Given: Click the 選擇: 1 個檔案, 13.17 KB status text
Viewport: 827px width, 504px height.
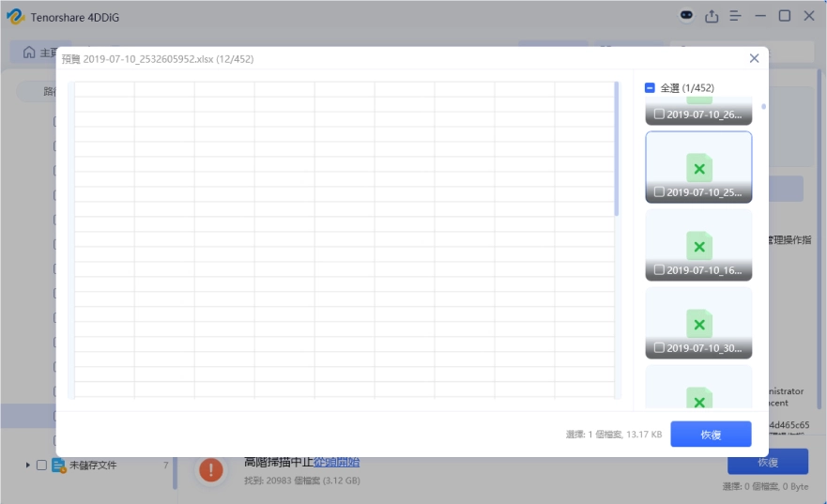Looking at the screenshot, I should tap(613, 435).
